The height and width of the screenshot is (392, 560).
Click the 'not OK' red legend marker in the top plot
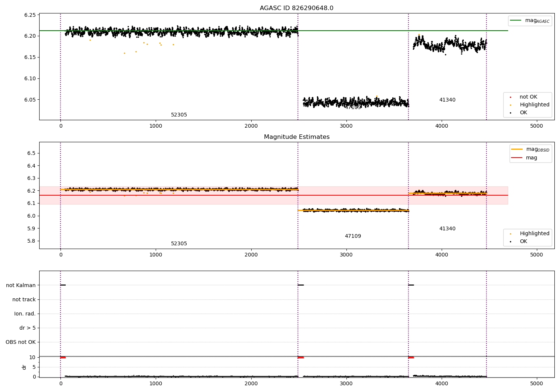[510, 97]
